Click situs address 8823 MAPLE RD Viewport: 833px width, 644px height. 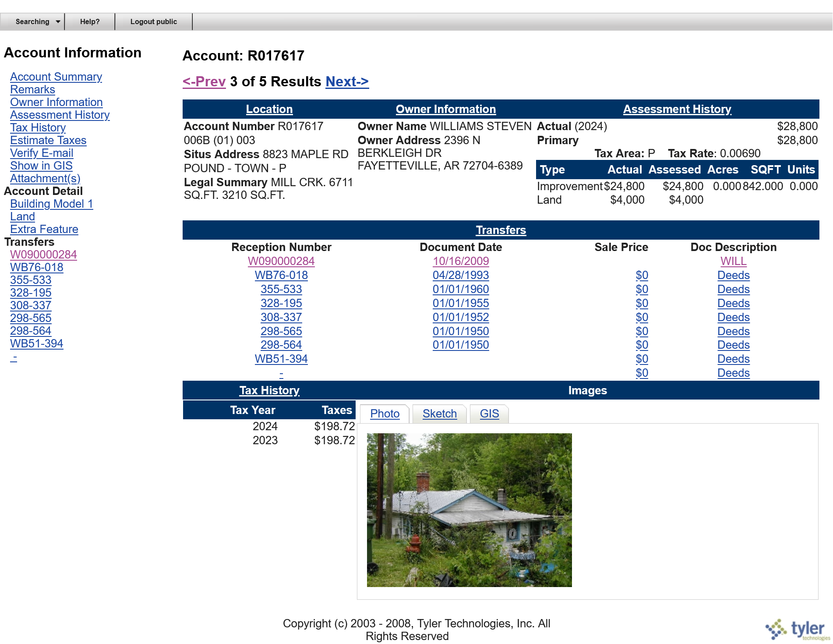pyautogui.click(x=305, y=154)
